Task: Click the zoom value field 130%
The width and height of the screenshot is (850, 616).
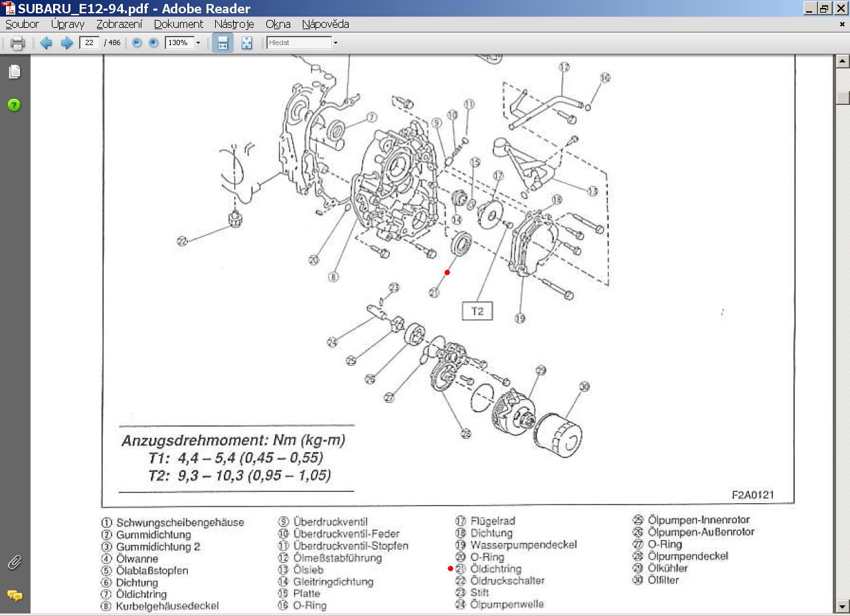Action: coord(179,43)
